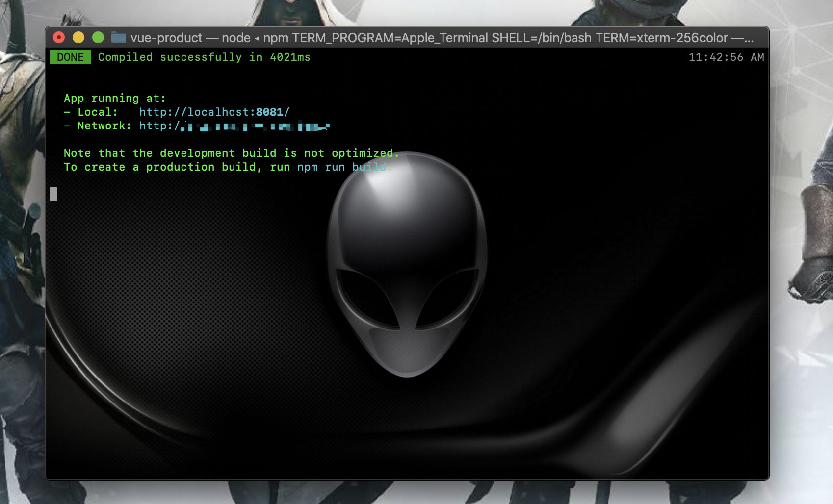This screenshot has height=504, width=833.
Task: Click the vue-product folder icon in title bar
Action: [x=119, y=37]
